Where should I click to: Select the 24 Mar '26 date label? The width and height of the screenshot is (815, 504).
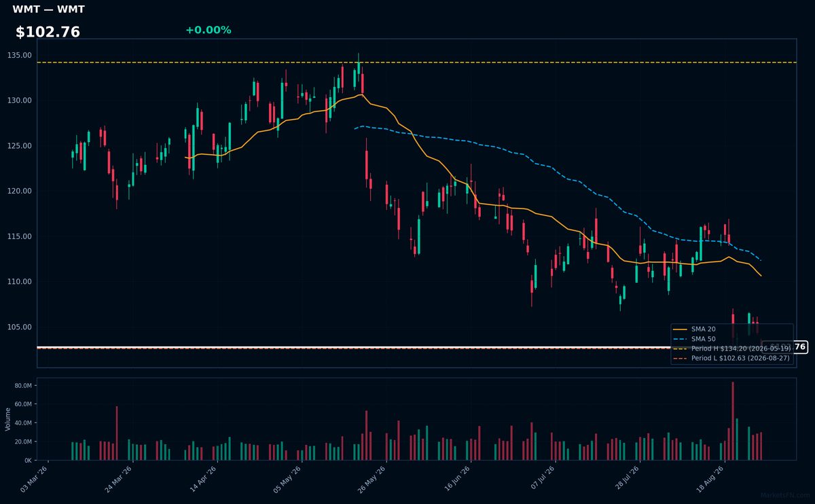click(x=118, y=480)
